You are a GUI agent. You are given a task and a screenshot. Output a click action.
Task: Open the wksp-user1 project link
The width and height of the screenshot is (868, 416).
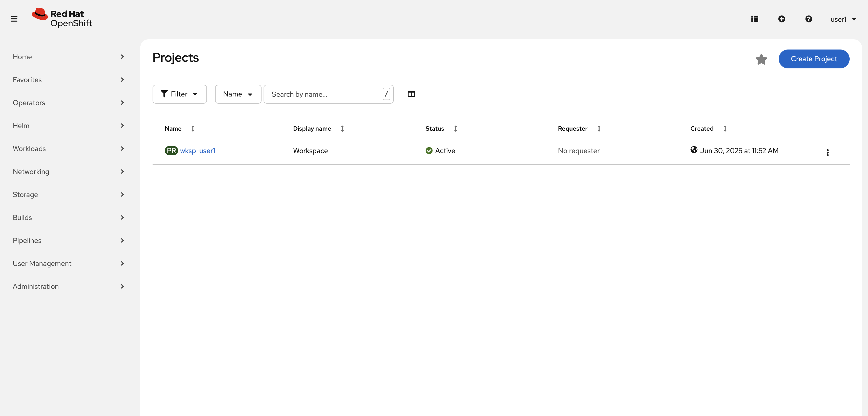tap(197, 151)
